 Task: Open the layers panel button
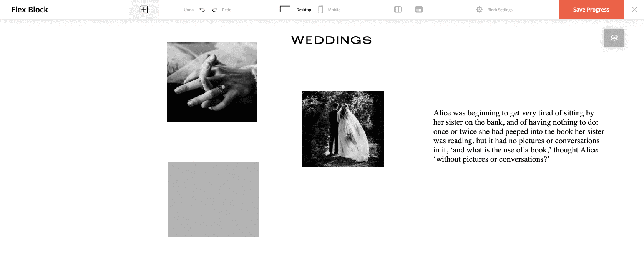[614, 38]
